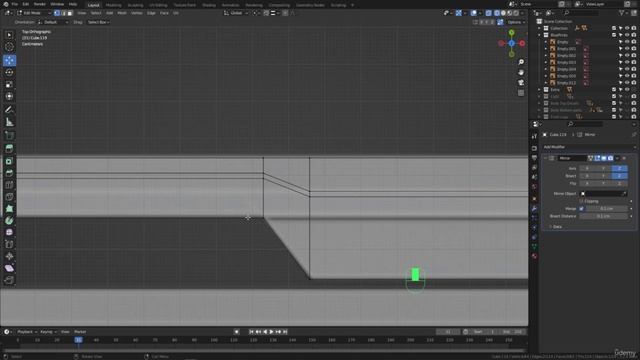Activate the Rotate tool
Screen dimensions: 640x360
pos(9,72)
